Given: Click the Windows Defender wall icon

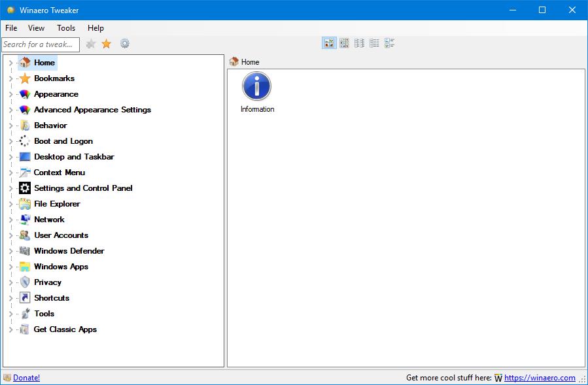Looking at the screenshot, I should pyautogui.click(x=25, y=251).
